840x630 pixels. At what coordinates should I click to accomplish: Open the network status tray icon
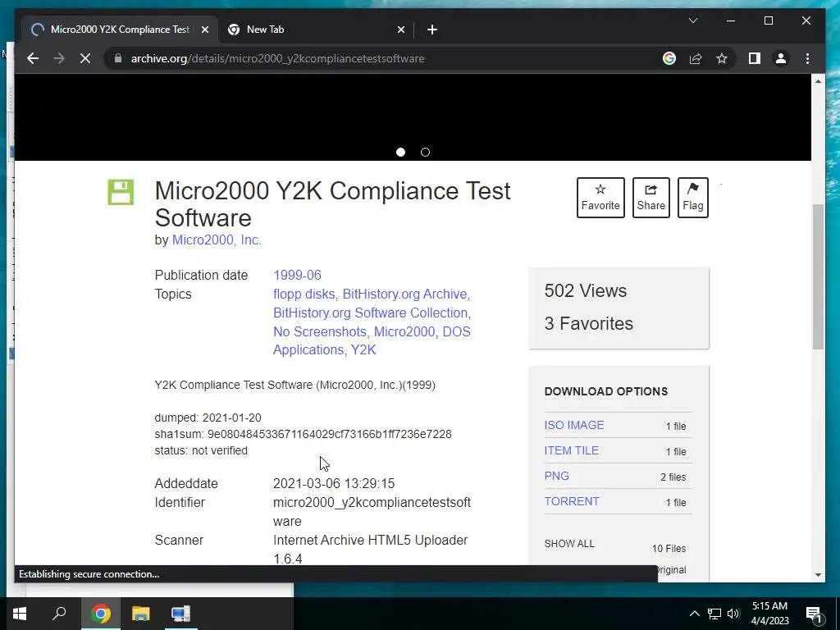click(714, 614)
